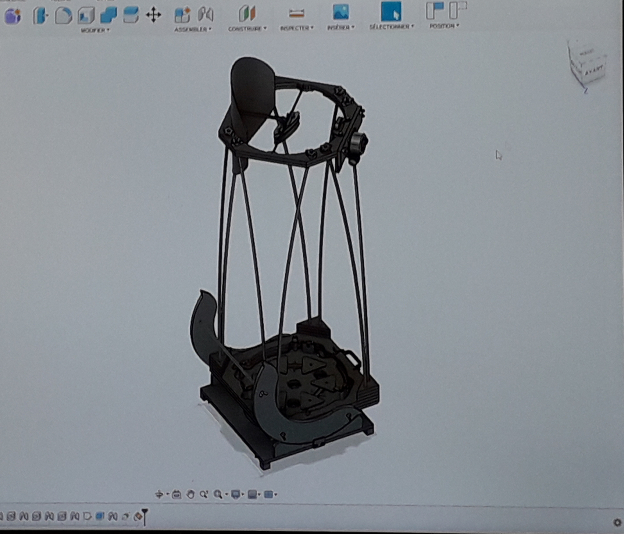Screen dimensions: 624x534
Task: Click the new component icon in Assembler
Action: 181,14
